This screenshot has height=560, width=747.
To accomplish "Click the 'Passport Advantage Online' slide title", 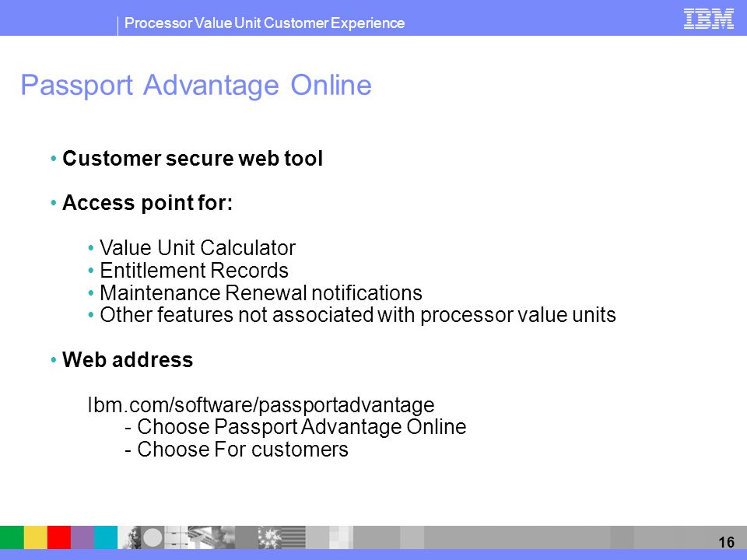I will pos(196,86).
